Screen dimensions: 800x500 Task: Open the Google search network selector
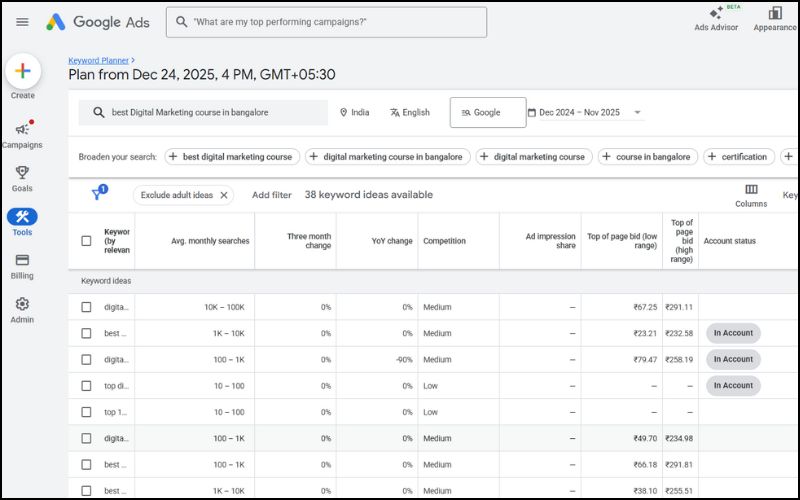pos(488,112)
